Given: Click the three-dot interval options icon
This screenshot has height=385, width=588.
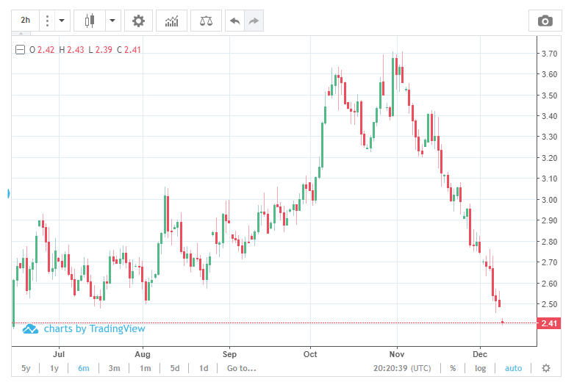Looking at the screenshot, I should point(47,21).
